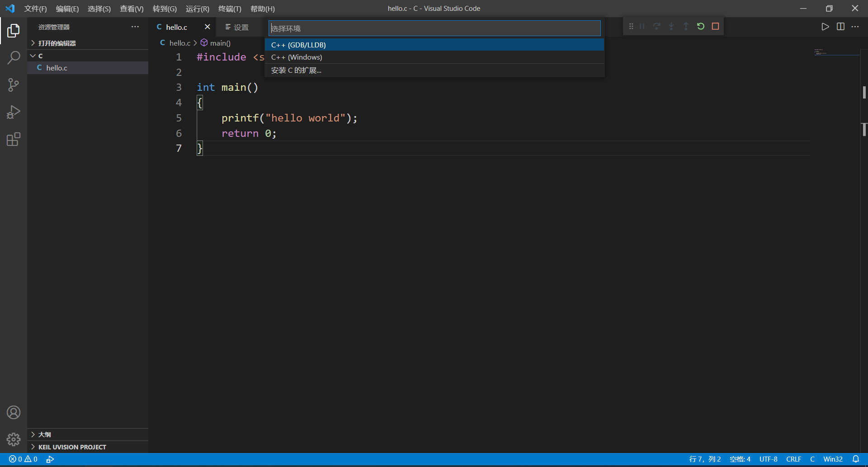Expand the 大纲 outline section

[88, 434]
